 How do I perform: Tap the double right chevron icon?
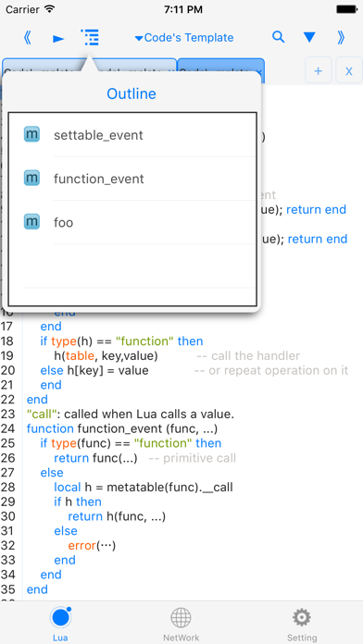[x=341, y=38]
